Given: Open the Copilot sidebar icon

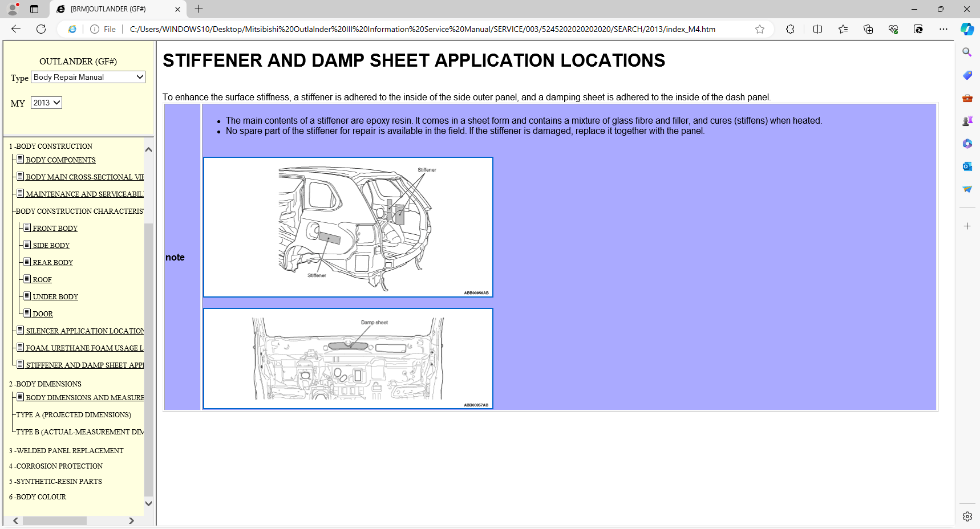Looking at the screenshot, I should pyautogui.click(x=967, y=29).
